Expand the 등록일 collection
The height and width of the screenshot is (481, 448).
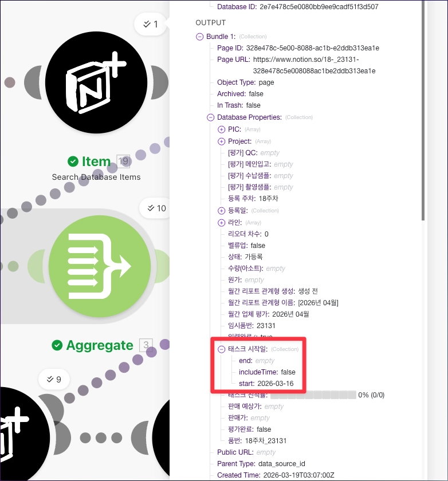click(x=221, y=211)
